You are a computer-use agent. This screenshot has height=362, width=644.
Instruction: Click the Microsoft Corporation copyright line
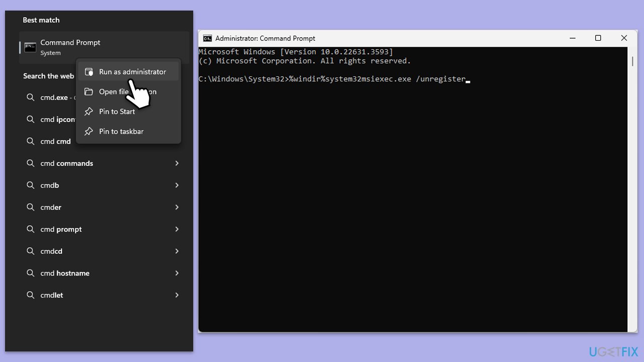(305, 61)
